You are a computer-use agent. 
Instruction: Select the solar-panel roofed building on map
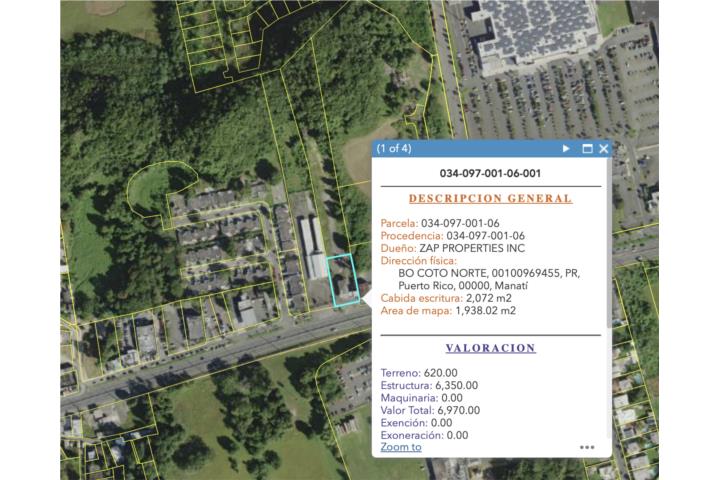[x=535, y=30]
